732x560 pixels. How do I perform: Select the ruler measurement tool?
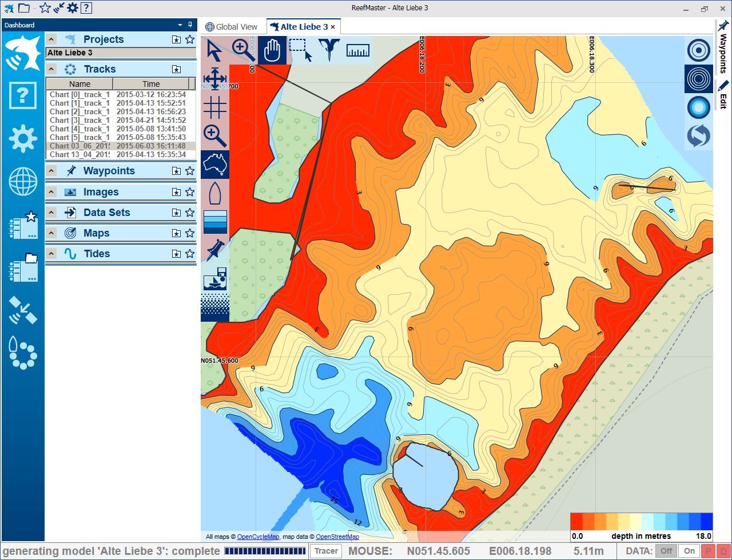(x=358, y=50)
